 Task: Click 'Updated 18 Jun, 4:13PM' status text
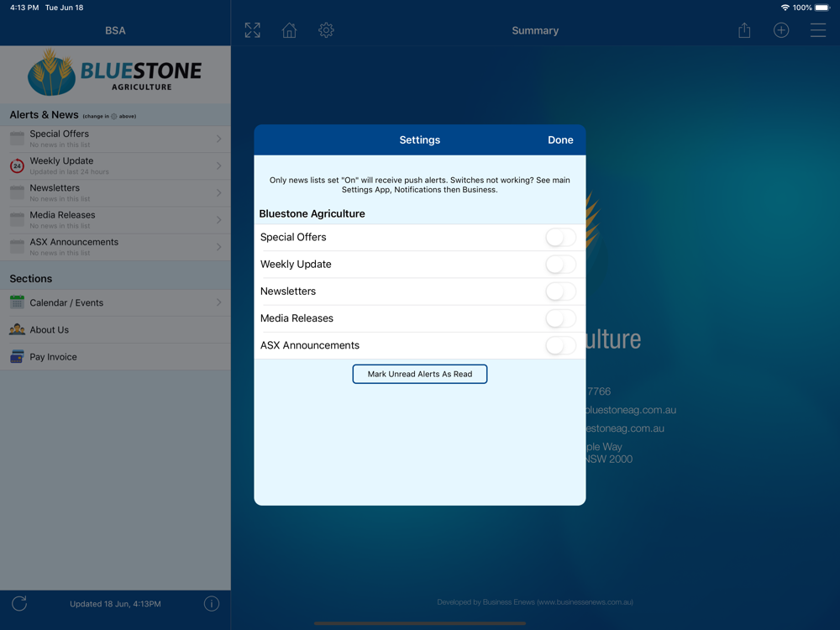(115, 604)
